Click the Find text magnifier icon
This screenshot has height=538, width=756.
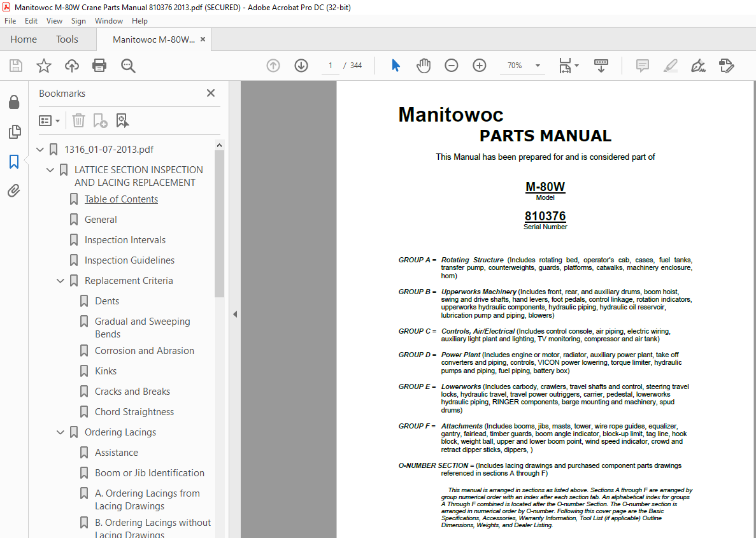pyautogui.click(x=128, y=66)
